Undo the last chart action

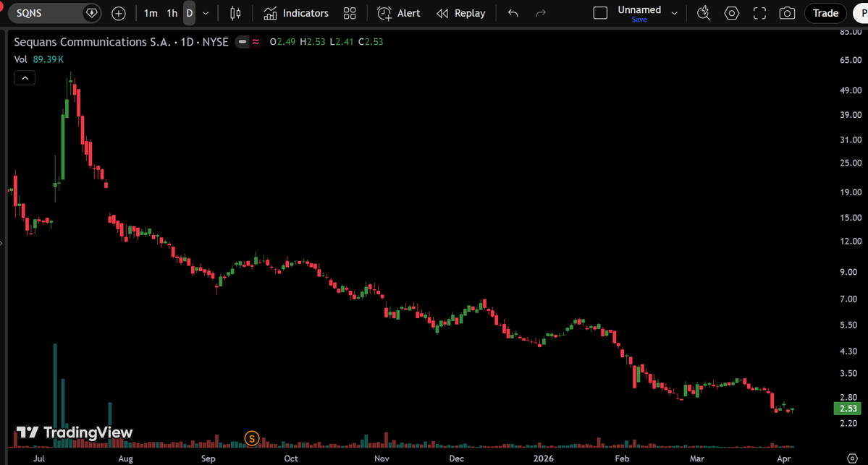513,13
